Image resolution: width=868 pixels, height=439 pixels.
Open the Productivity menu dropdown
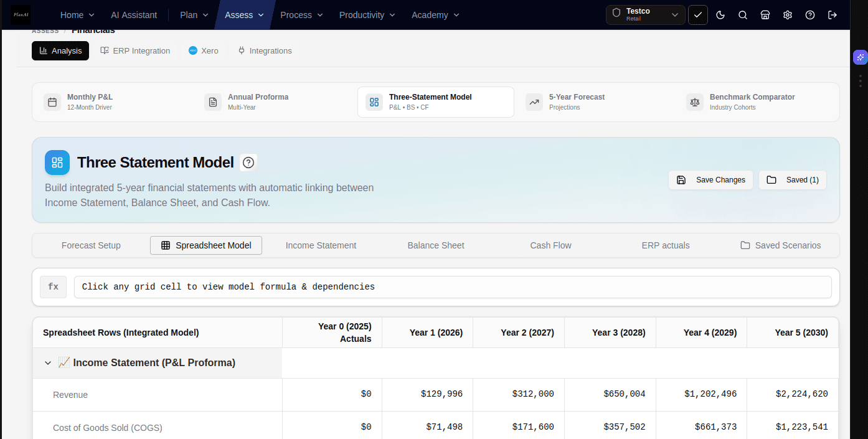click(367, 15)
